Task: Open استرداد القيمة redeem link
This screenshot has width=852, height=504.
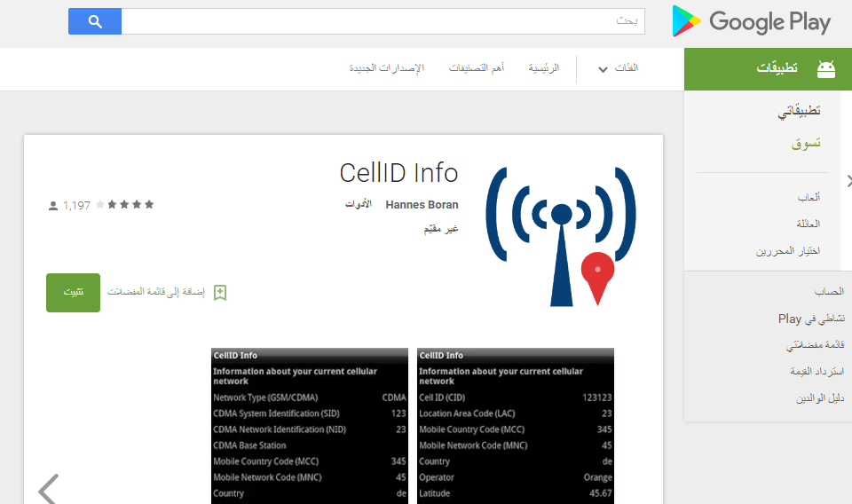Action: (817, 372)
